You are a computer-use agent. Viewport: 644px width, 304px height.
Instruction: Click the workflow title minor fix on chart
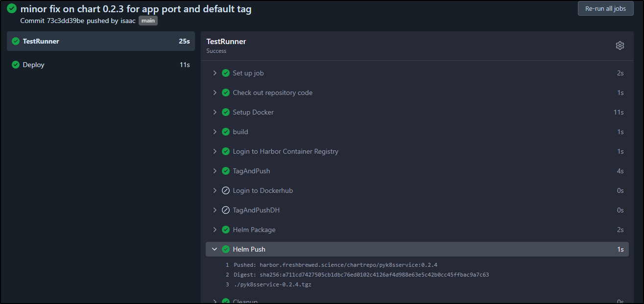pos(136,9)
